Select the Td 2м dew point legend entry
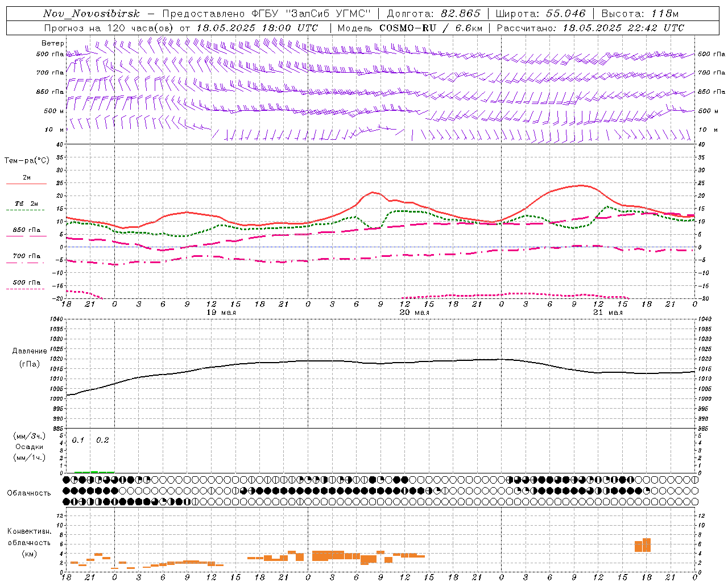The width and height of the screenshot is (728, 582). tap(26, 203)
